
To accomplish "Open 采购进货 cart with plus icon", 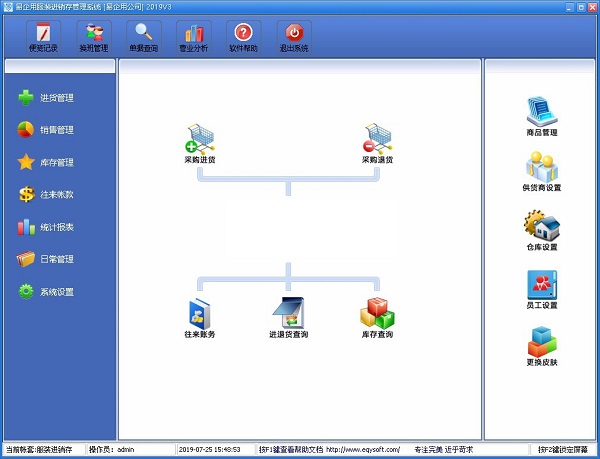I will click(x=200, y=143).
